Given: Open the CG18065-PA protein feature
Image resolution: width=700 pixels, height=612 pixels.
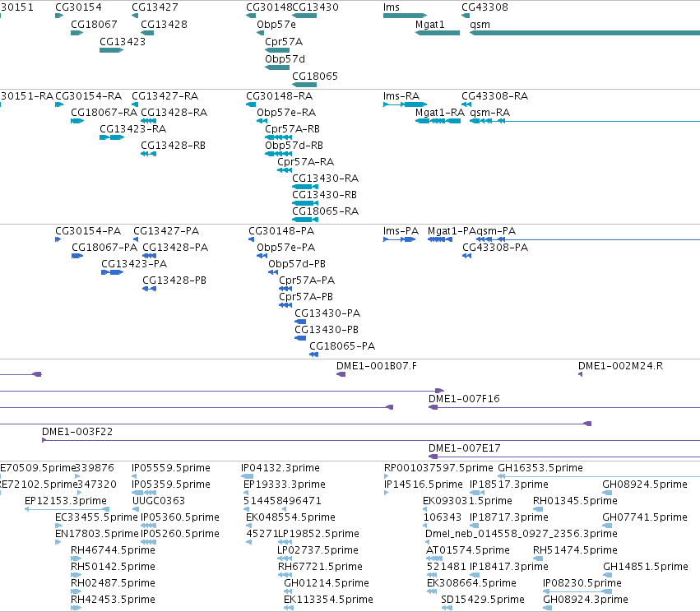Looking at the screenshot, I should pyautogui.click(x=314, y=355).
